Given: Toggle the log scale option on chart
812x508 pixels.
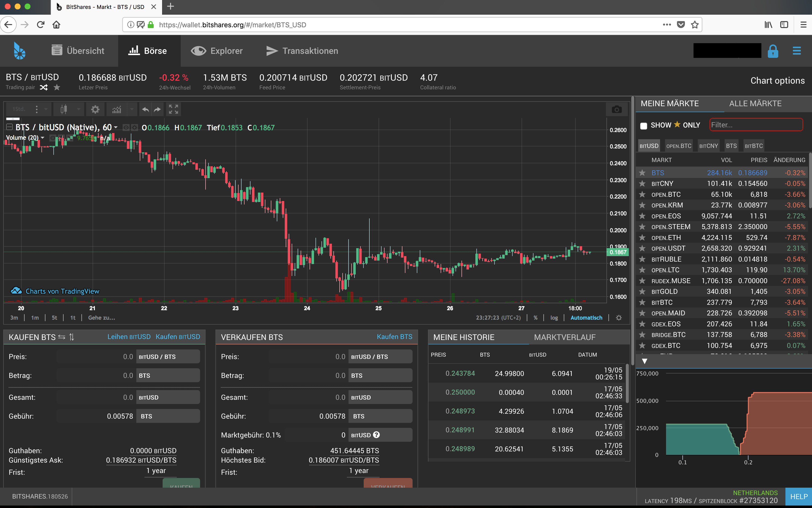Looking at the screenshot, I should pos(554,317).
